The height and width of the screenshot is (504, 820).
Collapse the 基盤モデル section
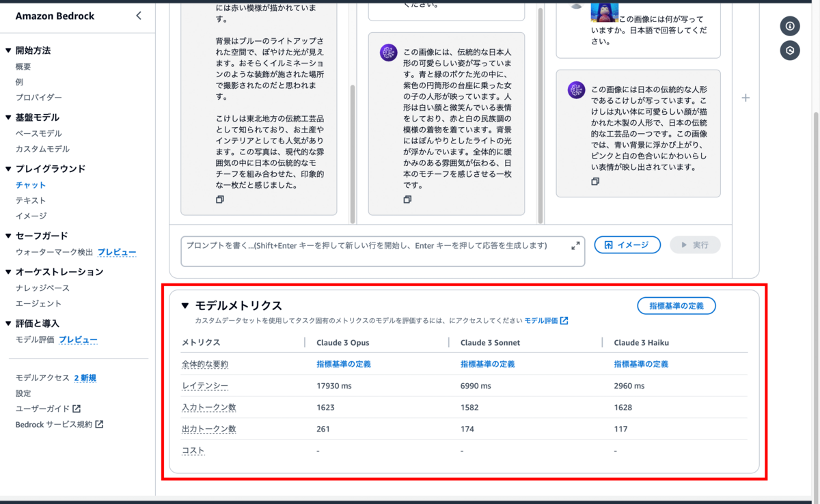click(8, 117)
